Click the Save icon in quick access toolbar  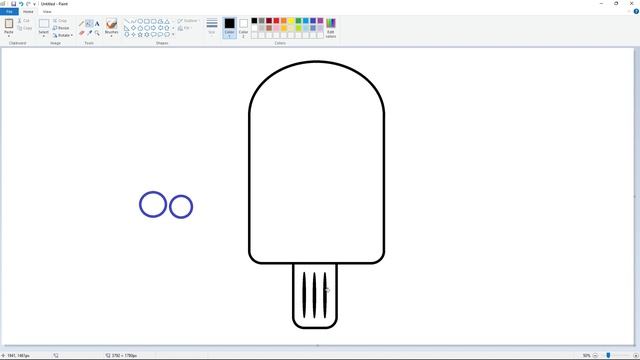click(13, 4)
